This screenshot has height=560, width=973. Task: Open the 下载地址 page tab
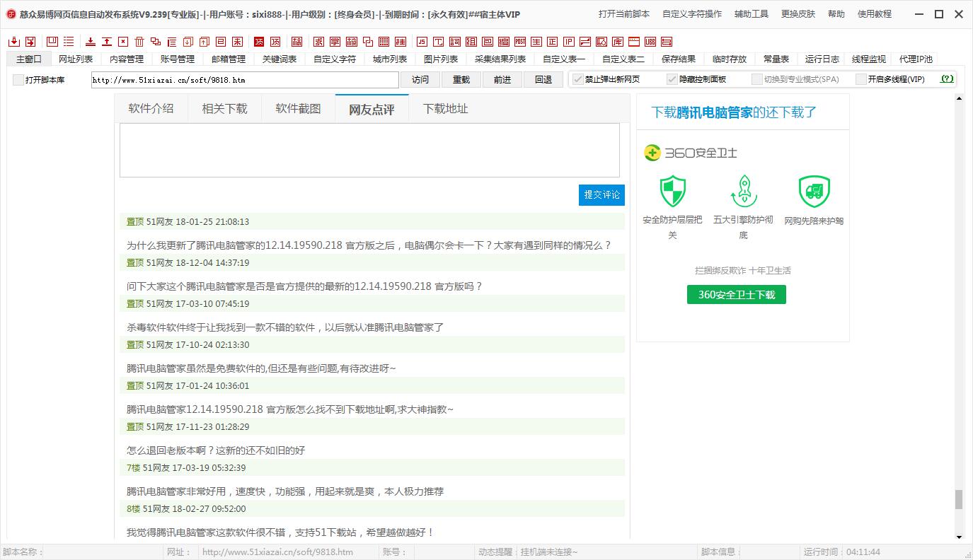click(446, 108)
